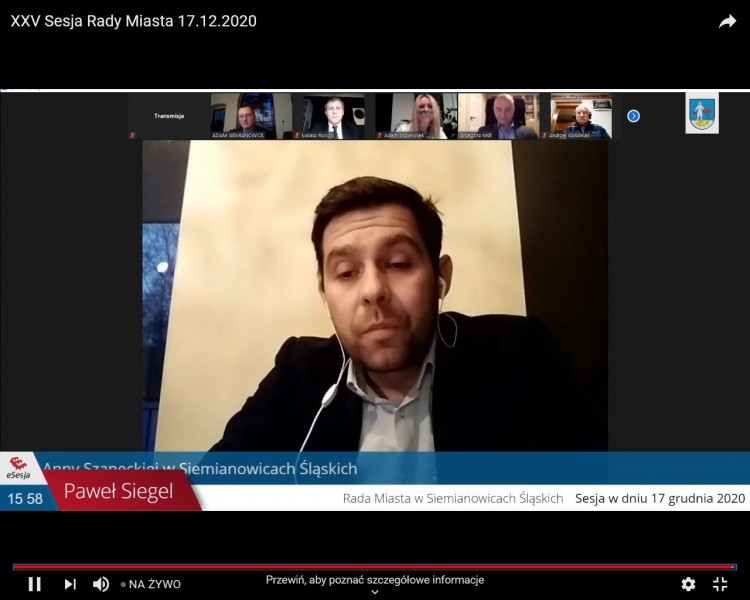Click the city coat of arms logo

tap(702, 113)
